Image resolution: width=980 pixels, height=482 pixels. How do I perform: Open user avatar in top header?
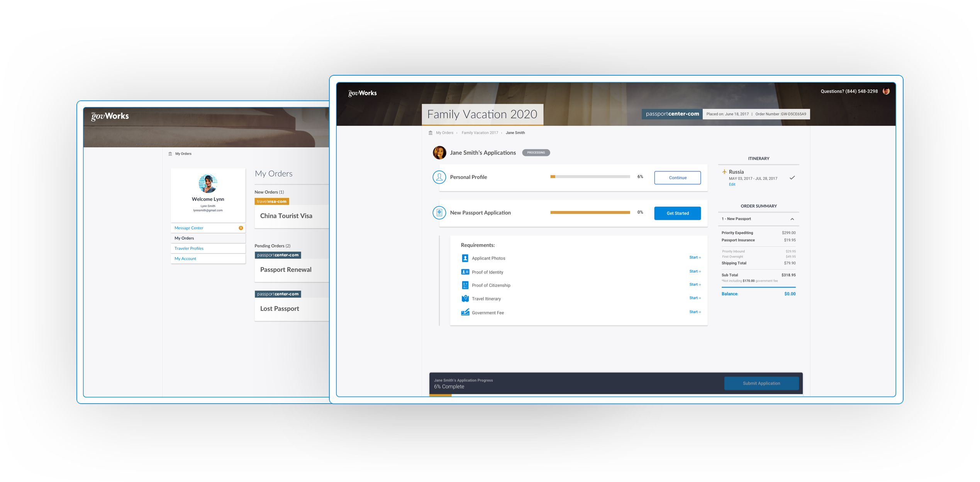(886, 92)
